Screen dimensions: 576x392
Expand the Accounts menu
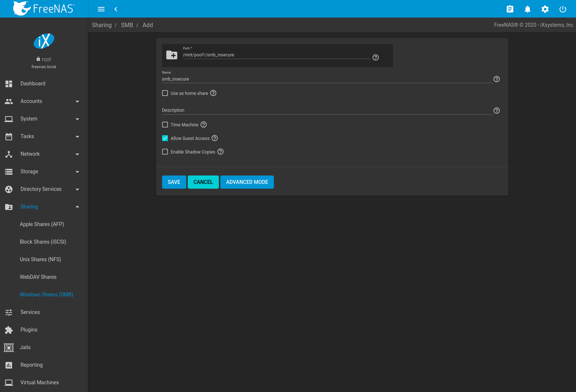point(42,101)
